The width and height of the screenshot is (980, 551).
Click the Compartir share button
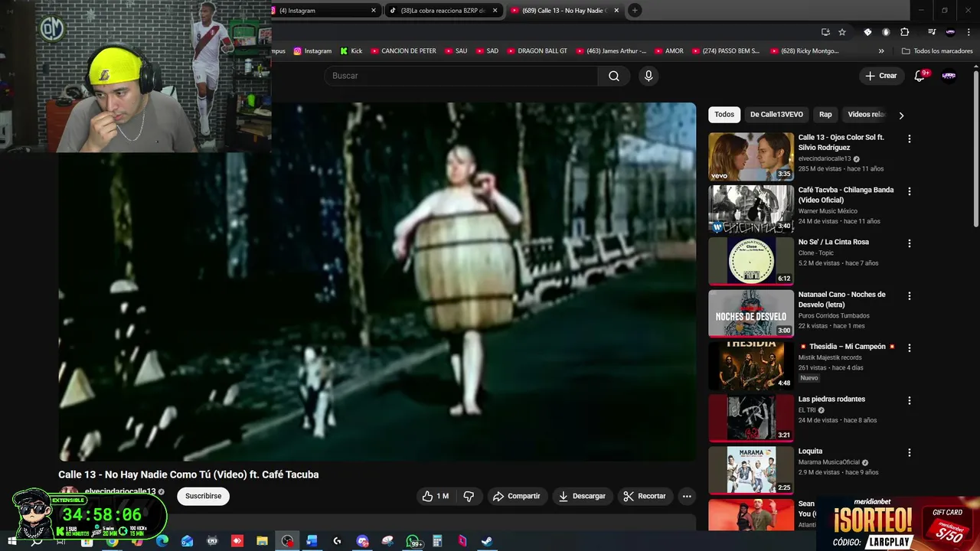(x=517, y=496)
